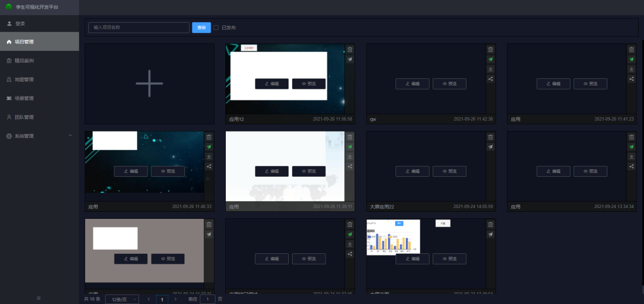Toggle the 已发布 checkbox filter

tap(216, 27)
